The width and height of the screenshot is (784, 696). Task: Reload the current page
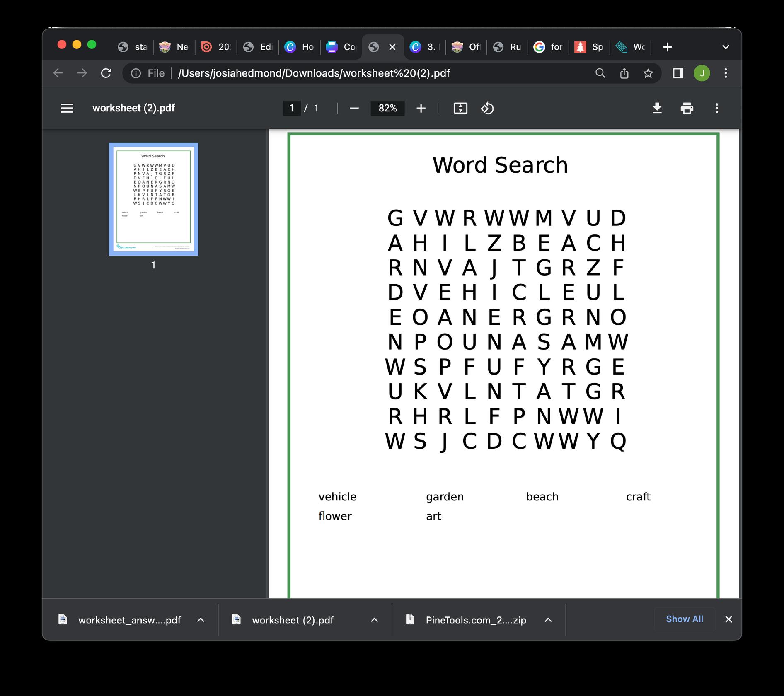(x=106, y=73)
